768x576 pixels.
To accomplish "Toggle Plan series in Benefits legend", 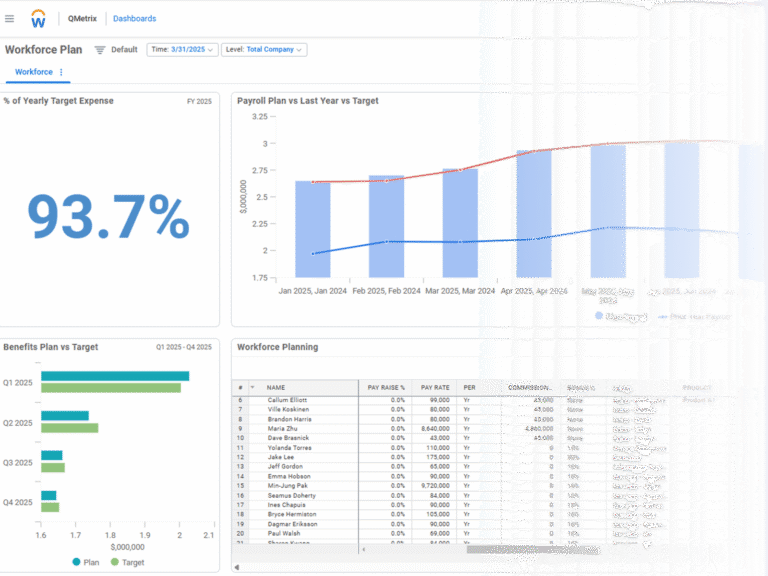I will click(x=85, y=562).
